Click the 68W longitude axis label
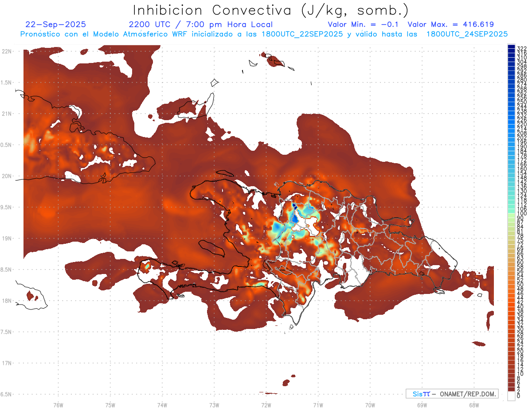532x411 pixels. click(x=473, y=404)
